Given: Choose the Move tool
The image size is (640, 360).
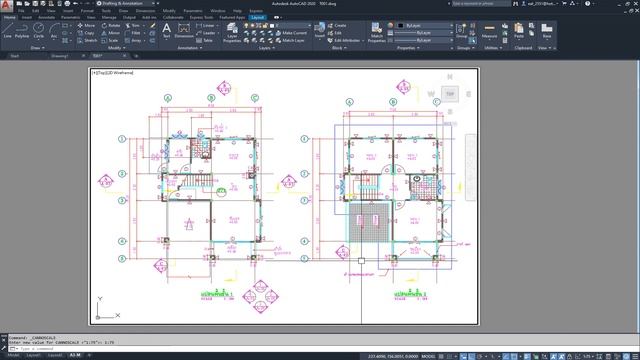Looking at the screenshot, I should (86, 25).
